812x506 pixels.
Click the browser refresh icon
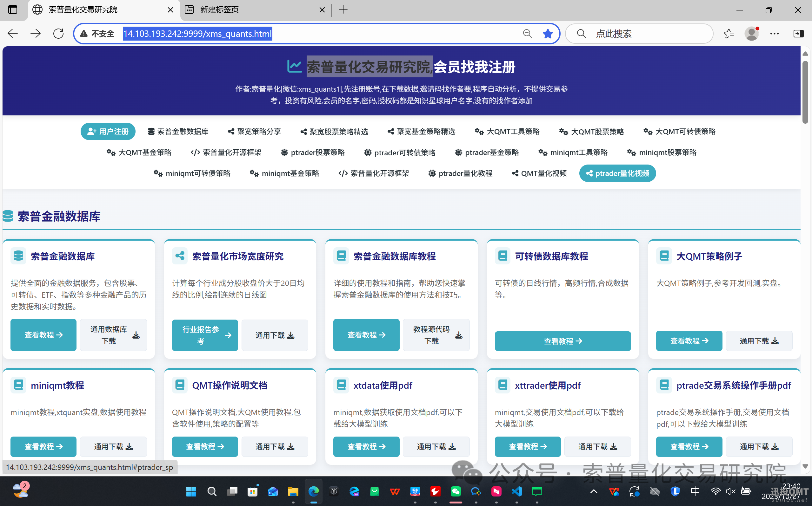click(58, 34)
